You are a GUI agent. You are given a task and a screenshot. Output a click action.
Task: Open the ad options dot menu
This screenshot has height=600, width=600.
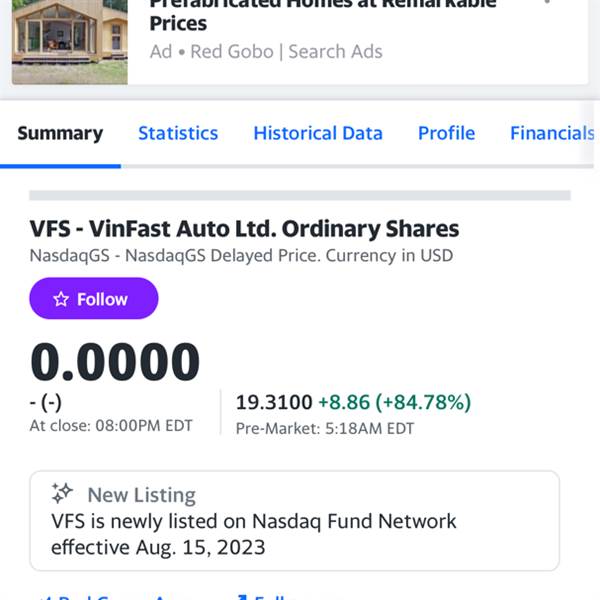(x=547, y=2)
